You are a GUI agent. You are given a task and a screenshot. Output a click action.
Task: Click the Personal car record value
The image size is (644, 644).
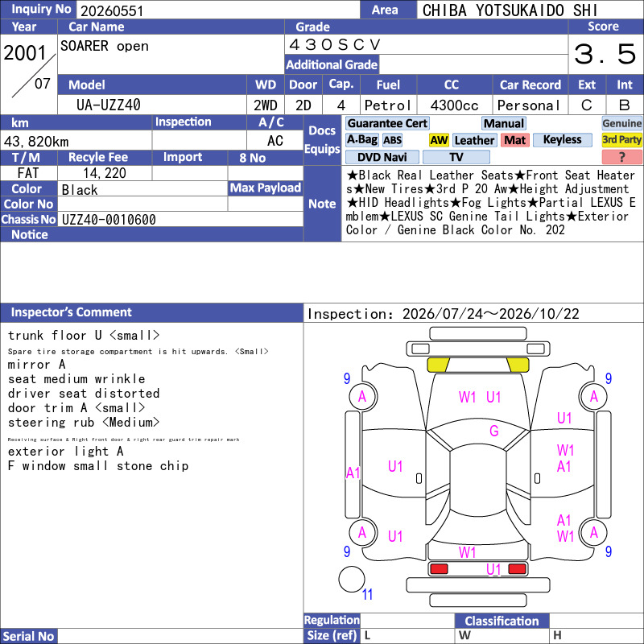tap(529, 105)
